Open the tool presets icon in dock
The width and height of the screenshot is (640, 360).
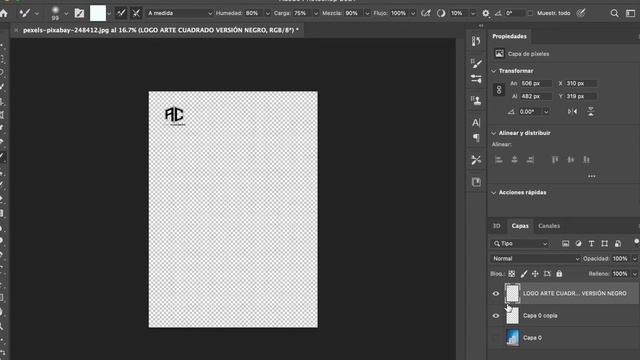[476, 160]
